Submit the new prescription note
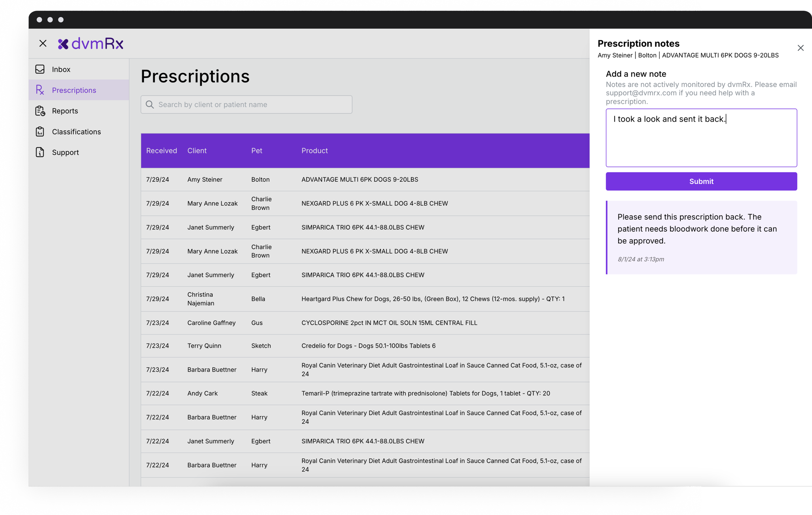The width and height of the screenshot is (812, 515). (x=701, y=181)
